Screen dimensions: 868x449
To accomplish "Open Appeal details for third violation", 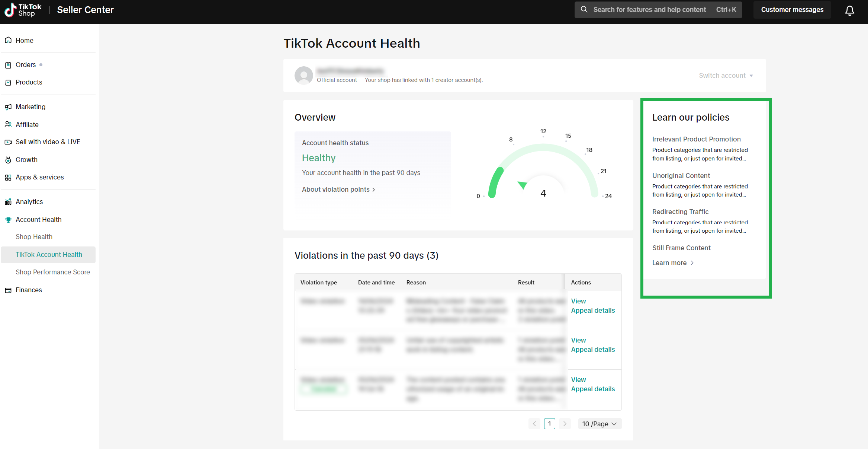I will [593, 389].
